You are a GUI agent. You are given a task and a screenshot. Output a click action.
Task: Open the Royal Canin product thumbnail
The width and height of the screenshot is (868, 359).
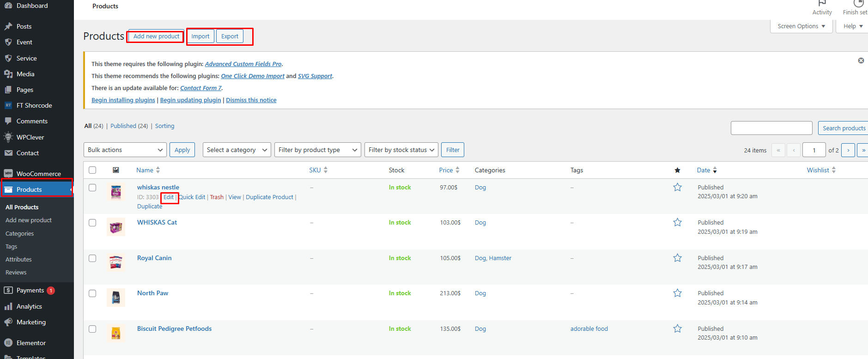pos(116,262)
